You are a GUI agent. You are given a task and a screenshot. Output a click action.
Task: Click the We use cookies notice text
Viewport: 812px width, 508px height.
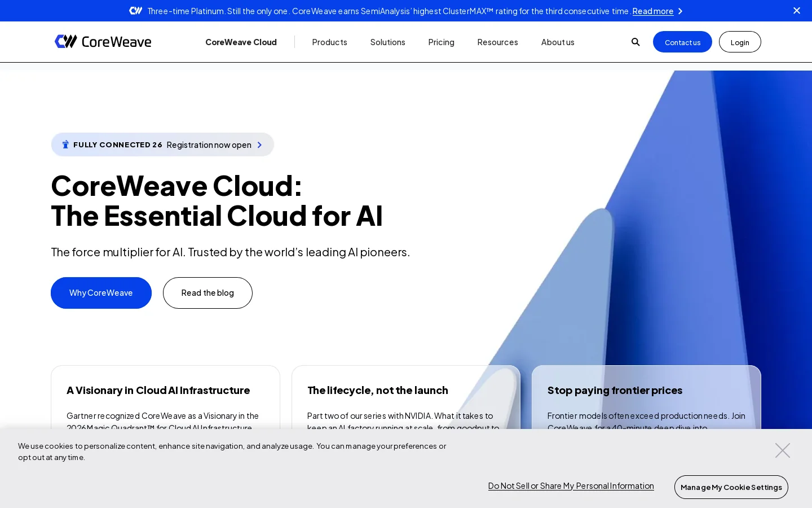[x=232, y=452]
